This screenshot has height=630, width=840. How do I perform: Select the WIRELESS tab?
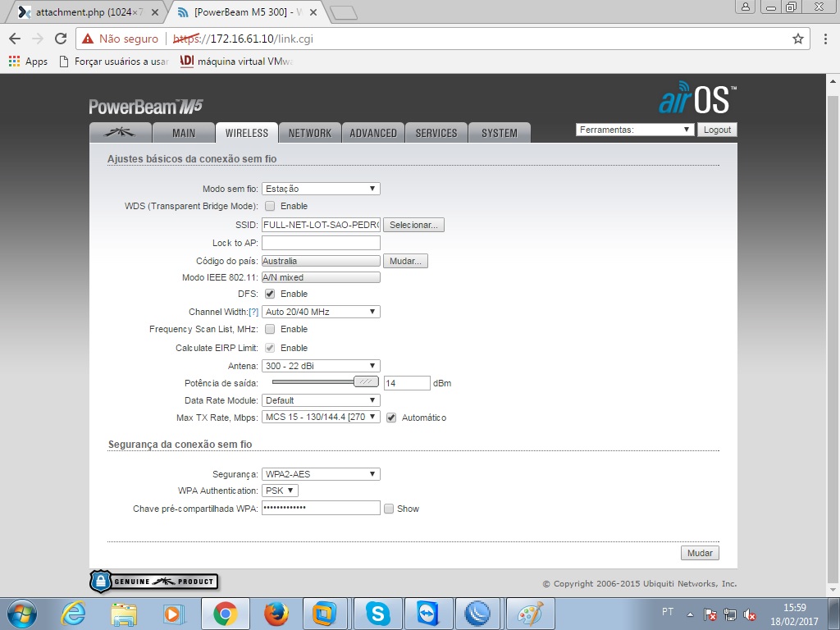coord(246,133)
